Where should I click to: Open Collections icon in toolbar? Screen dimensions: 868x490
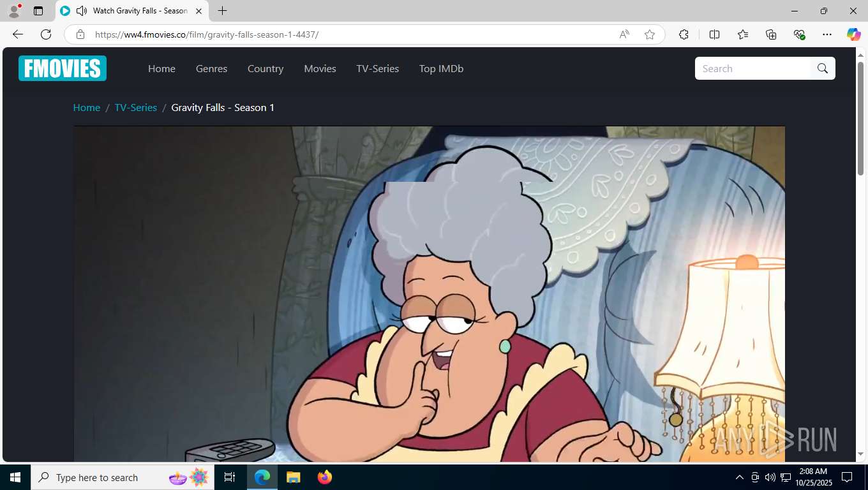pos(771,34)
